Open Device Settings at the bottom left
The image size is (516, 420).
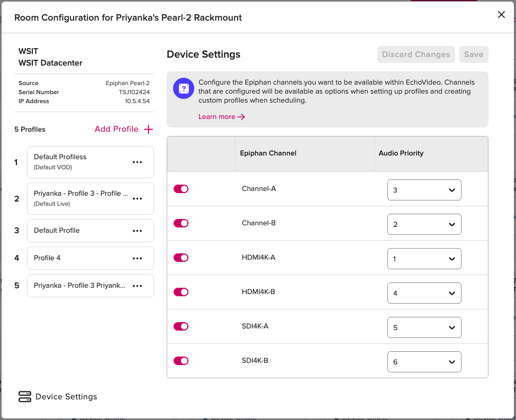pos(58,397)
